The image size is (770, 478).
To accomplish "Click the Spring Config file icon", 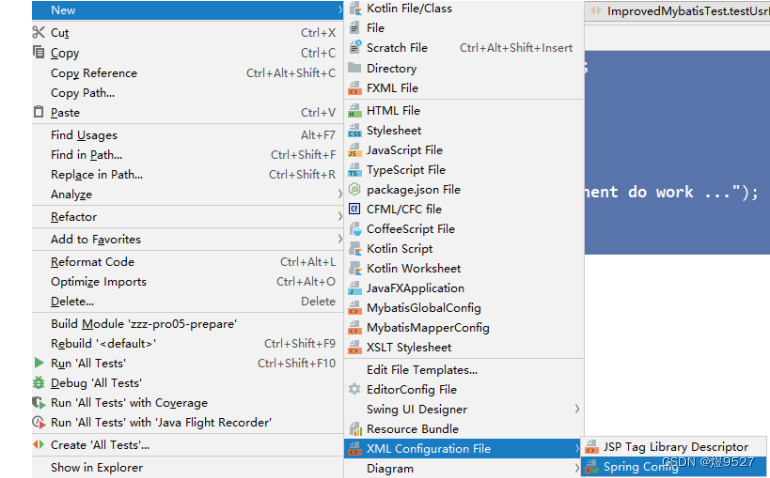I will point(592,467).
